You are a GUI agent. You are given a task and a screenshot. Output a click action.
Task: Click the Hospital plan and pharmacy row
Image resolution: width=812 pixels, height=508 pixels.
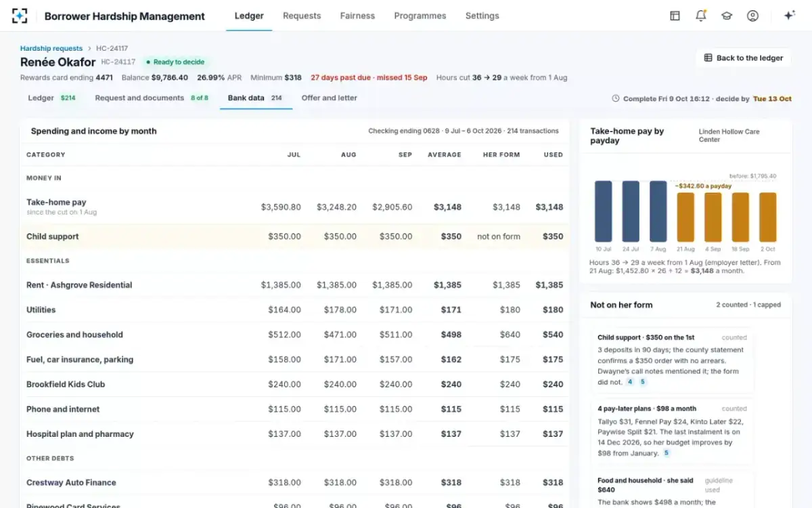click(x=295, y=434)
